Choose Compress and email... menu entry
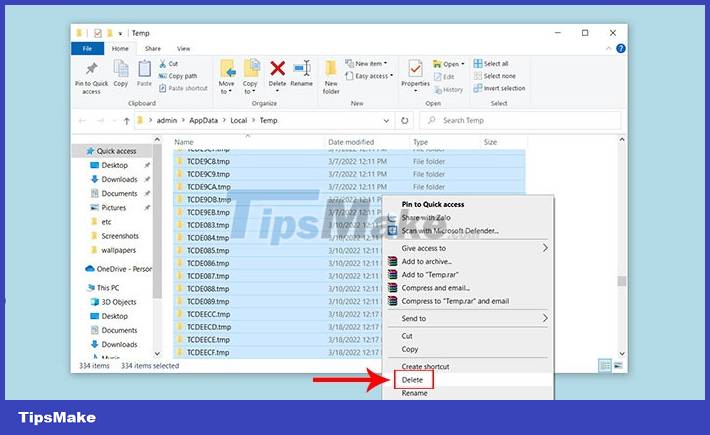Screen dimensions: 710x435 (468, 288)
